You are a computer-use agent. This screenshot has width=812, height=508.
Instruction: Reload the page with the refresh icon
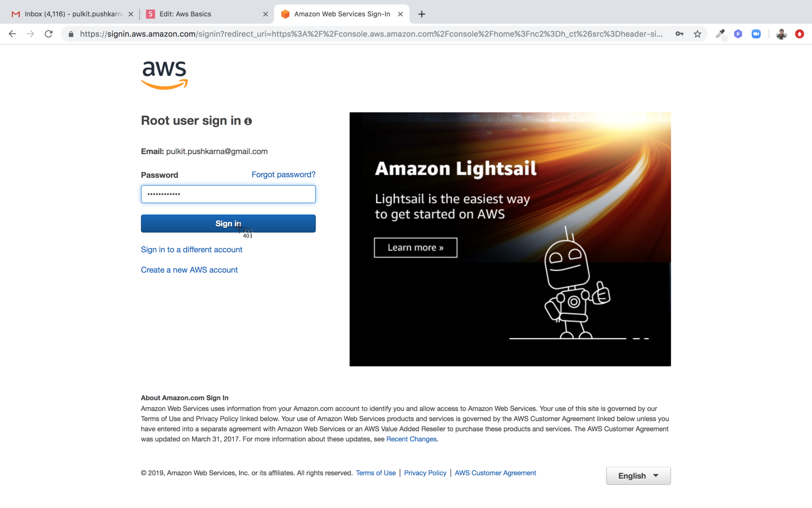pyautogui.click(x=48, y=34)
